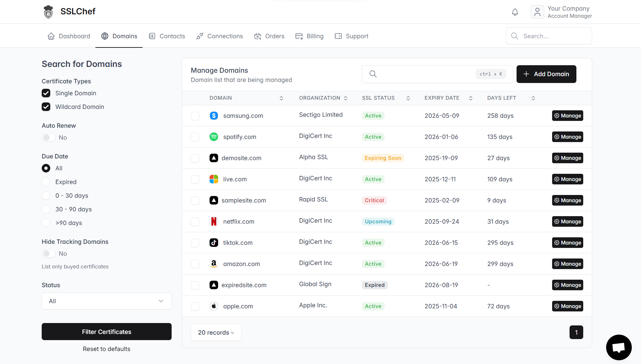Open the 20 records page size dropdown
Image resolution: width=641 pixels, height=364 pixels.
click(x=216, y=333)
